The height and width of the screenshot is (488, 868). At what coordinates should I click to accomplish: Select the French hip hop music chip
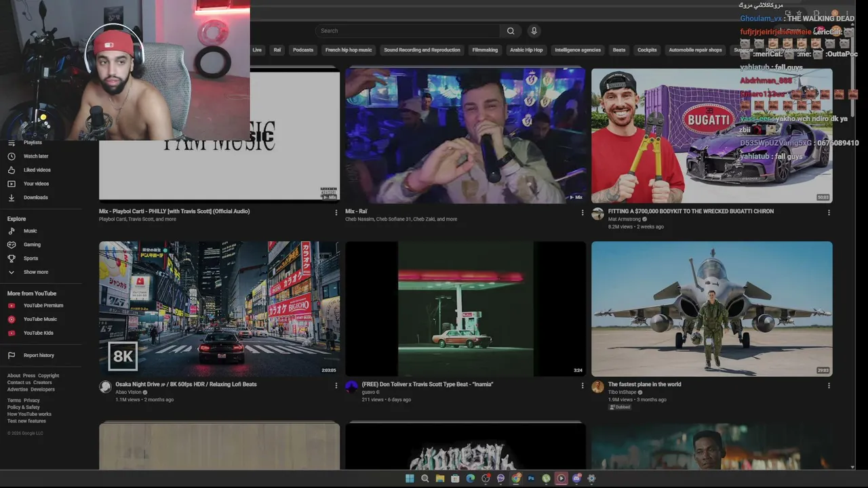pyautogui.click(x=349, y=49)
